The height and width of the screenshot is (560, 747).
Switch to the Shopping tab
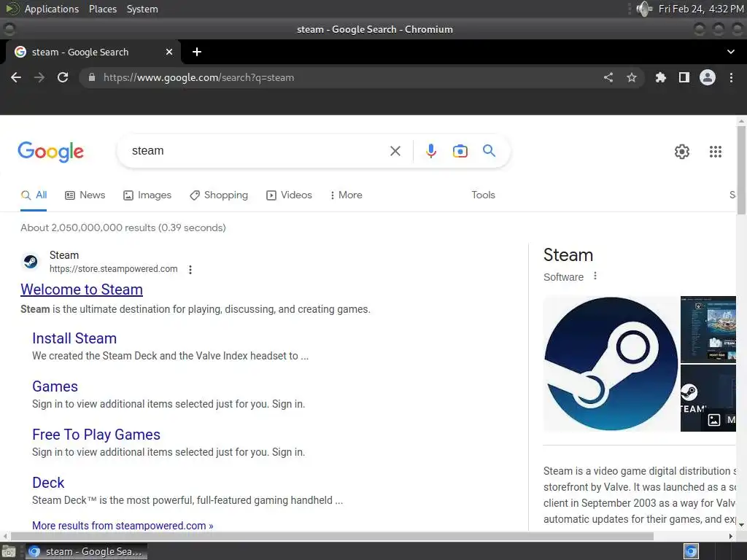pyautogui.click(x=219, y=195)
